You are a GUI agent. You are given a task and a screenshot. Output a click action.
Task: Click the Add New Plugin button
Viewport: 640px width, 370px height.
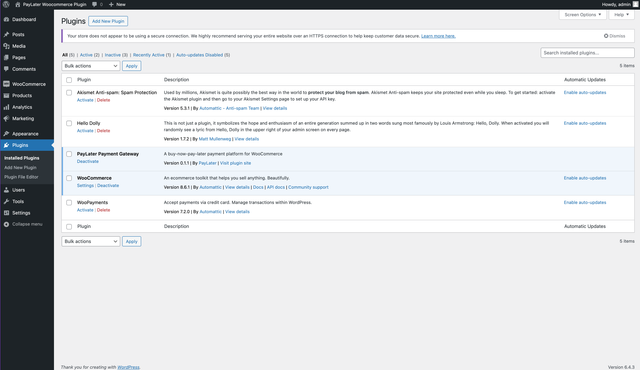tap(108, 21)
